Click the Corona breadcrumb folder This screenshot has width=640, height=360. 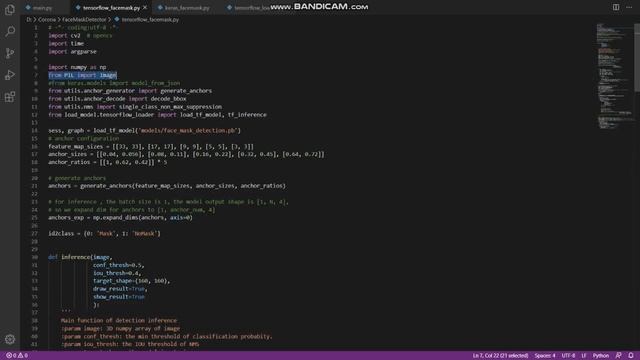[x=47, y=20]
